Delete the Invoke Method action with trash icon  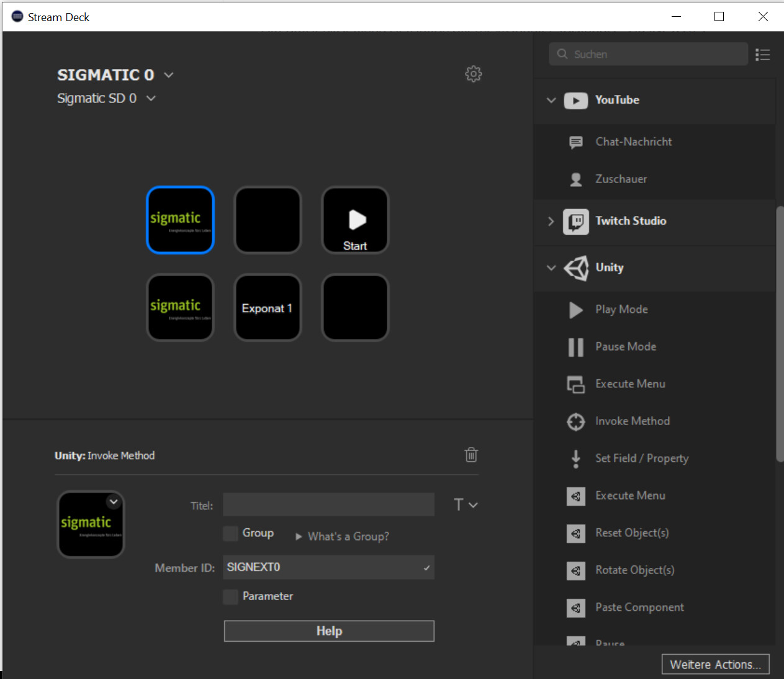click(471, 455)
